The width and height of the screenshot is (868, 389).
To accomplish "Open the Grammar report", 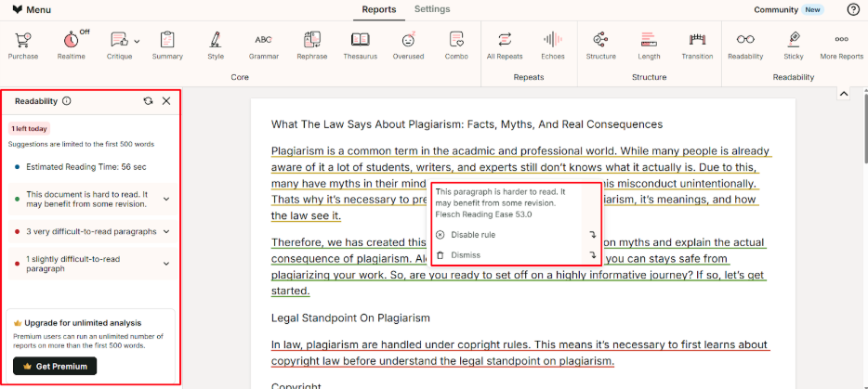I will click(x=263, y=45).
